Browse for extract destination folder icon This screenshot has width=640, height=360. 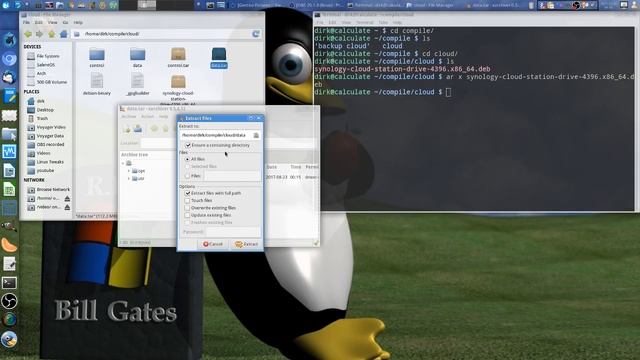click(256, 135)
